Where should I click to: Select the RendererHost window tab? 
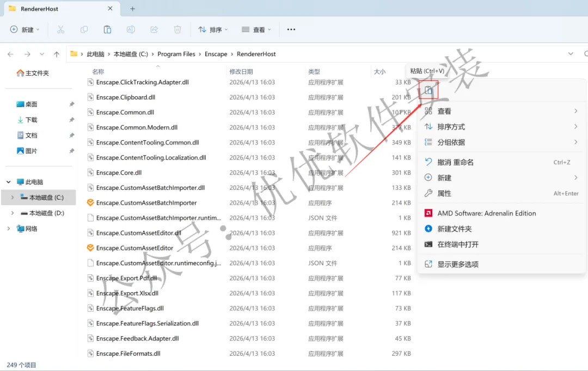tap(62, 9)
